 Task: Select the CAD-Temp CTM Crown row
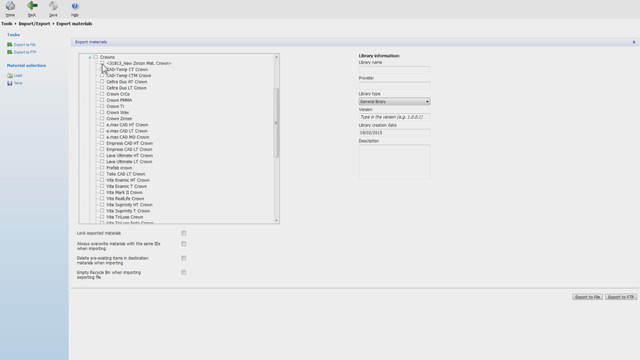click(129, 76)
